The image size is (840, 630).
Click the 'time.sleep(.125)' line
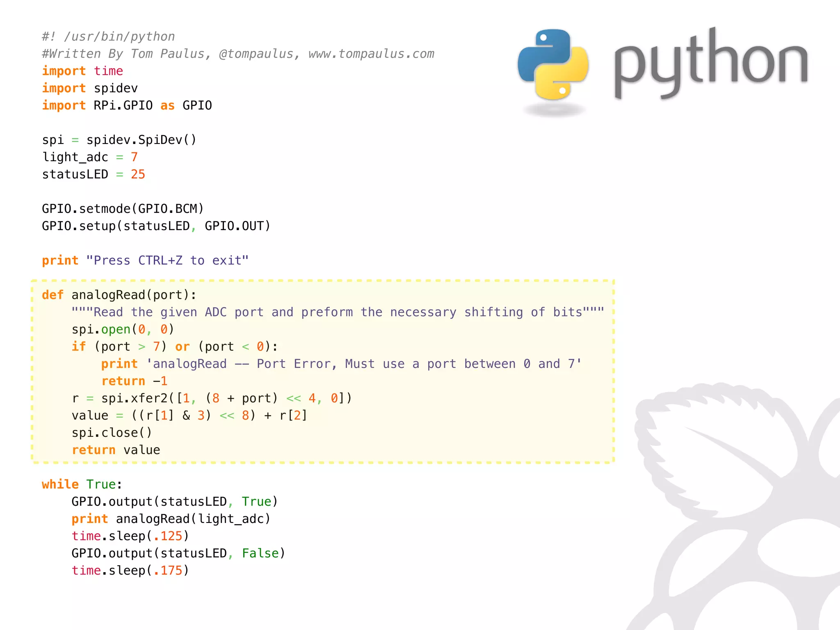click(x=130, y=536)
